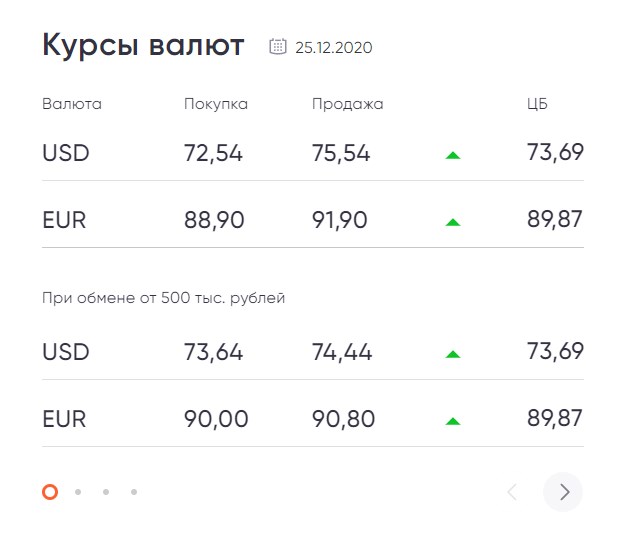Go to next slide with right chevron
631x538 pixels.
point(563,492)
